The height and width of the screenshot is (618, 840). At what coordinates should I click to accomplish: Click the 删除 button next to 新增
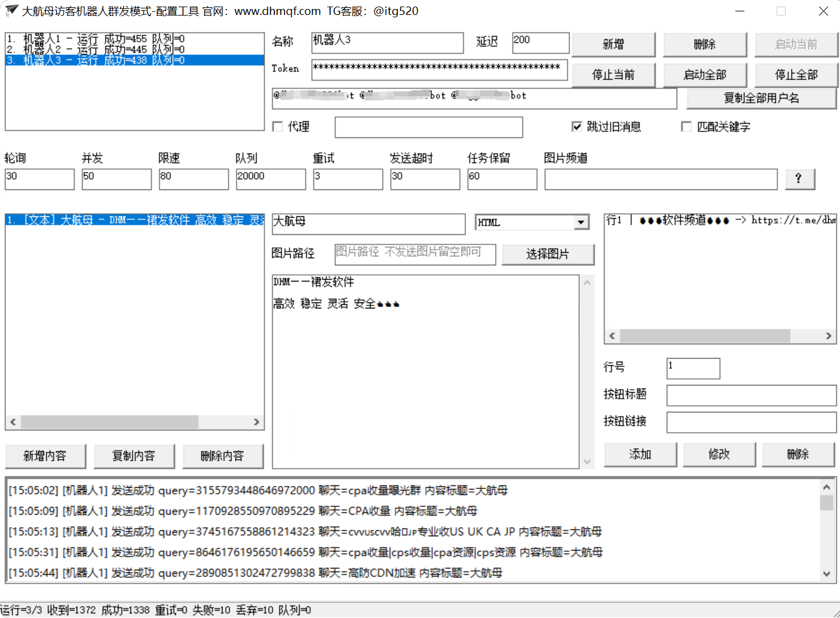point(705,44)
